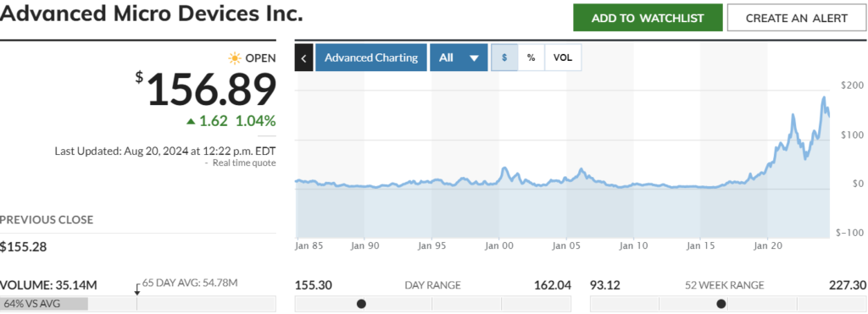Click the Jan 00 label on chart axis
868x314 pixels.
[x=498, y=245]
